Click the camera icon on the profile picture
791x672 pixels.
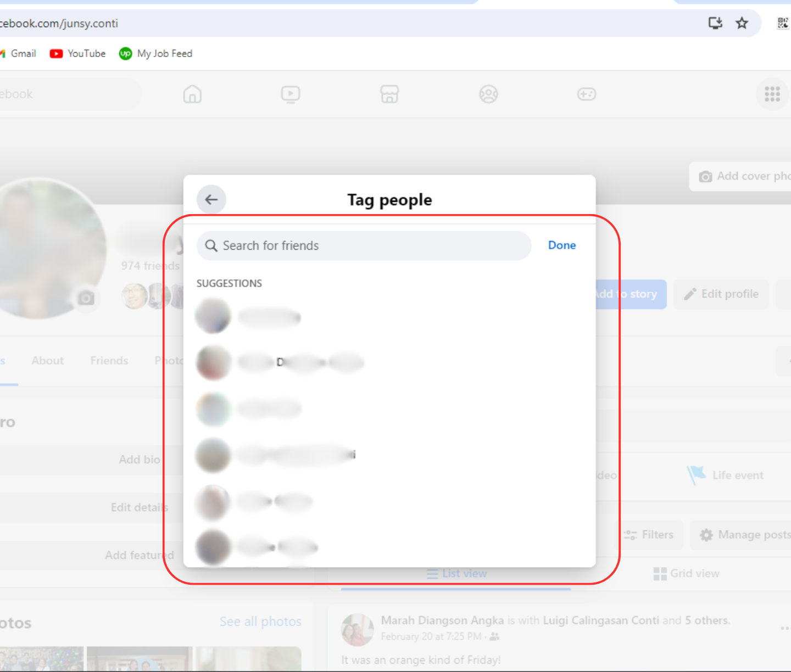86,298
